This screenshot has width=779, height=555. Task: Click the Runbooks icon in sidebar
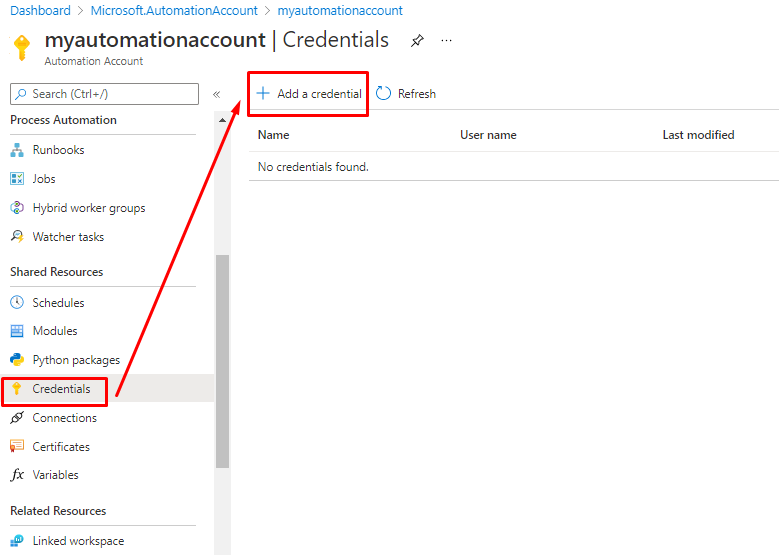(17, 150)
